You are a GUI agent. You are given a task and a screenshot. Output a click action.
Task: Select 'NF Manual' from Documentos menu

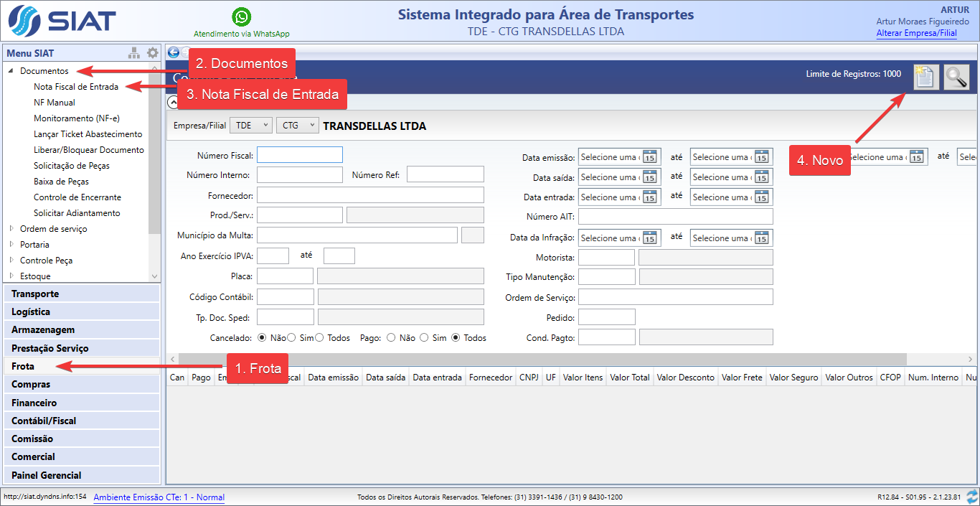55,103
